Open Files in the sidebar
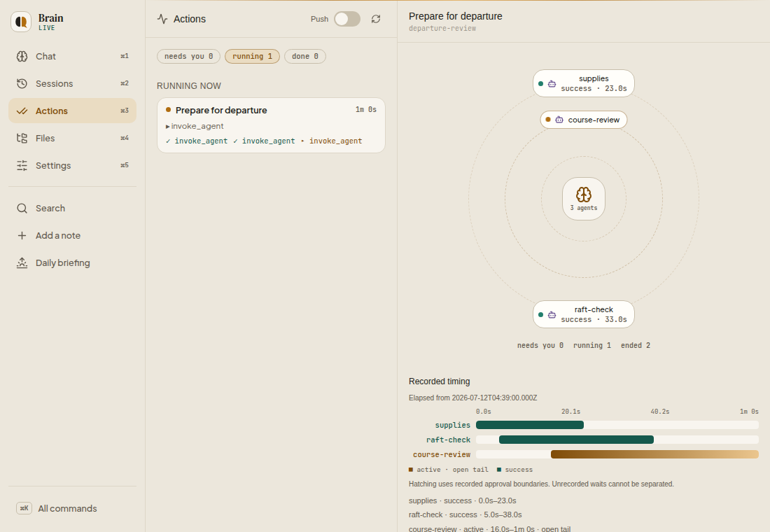This screenshot has height=532, width=770. click(72, 138)
